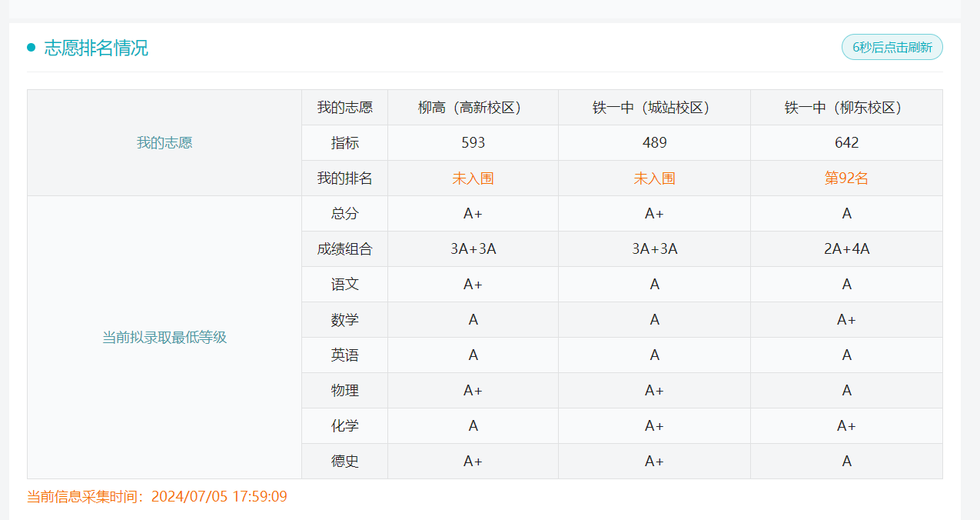Click the 6秒后点击刷新 refresh button
This screenshot has height=520, width=980.
[x=892, y=47]
